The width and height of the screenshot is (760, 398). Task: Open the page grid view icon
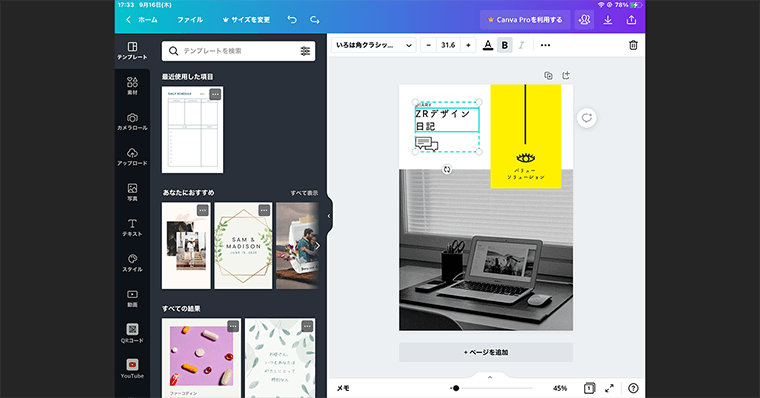pyautogui.click(x=589, y=388)
